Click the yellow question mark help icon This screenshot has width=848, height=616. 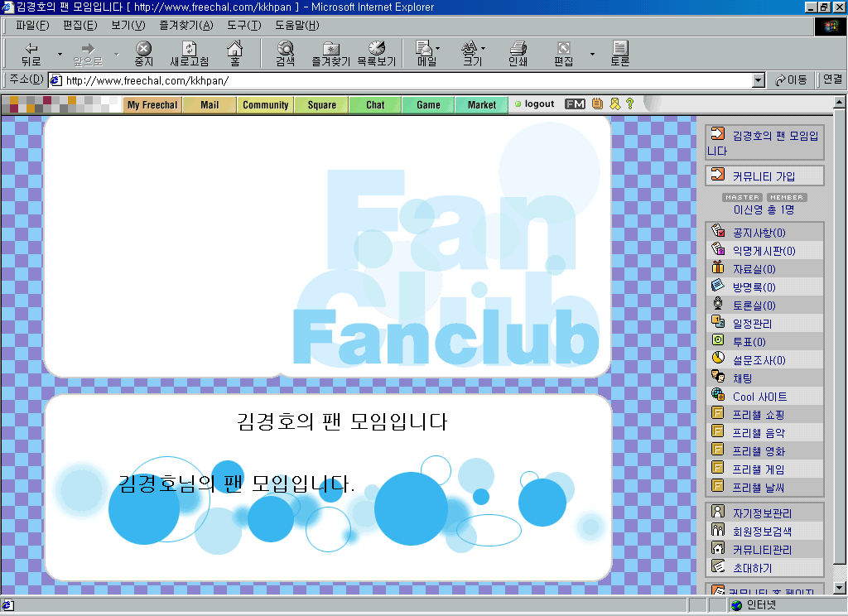tap(629, 104)
